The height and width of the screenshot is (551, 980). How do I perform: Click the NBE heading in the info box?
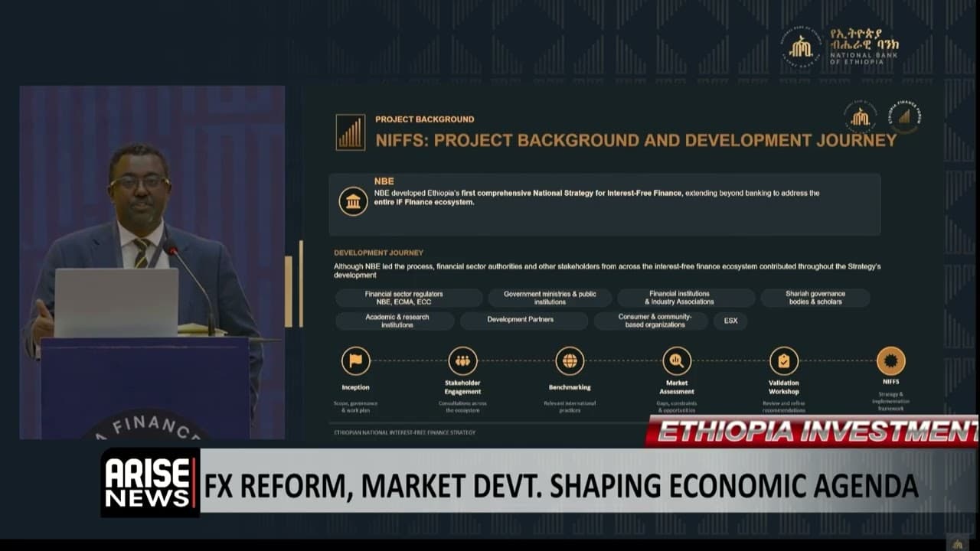(384, 181)
